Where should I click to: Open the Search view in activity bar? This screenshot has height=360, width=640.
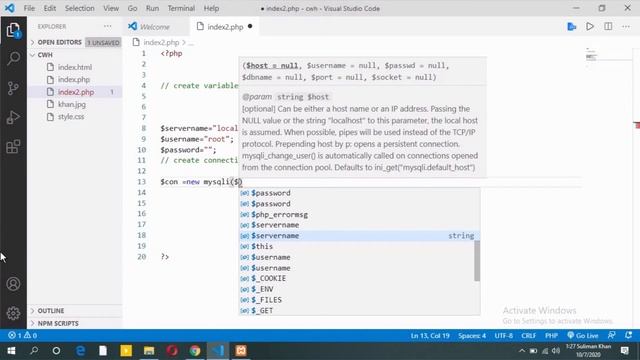[x=13, y=58]
